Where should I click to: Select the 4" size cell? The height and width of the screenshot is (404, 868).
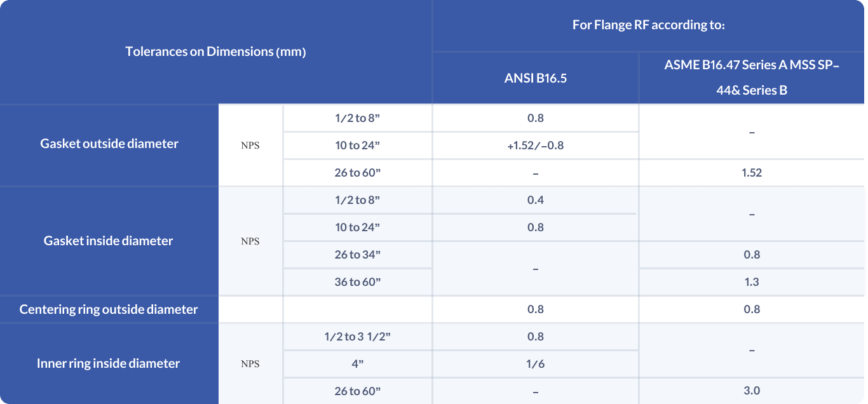(x=357, y=364)
